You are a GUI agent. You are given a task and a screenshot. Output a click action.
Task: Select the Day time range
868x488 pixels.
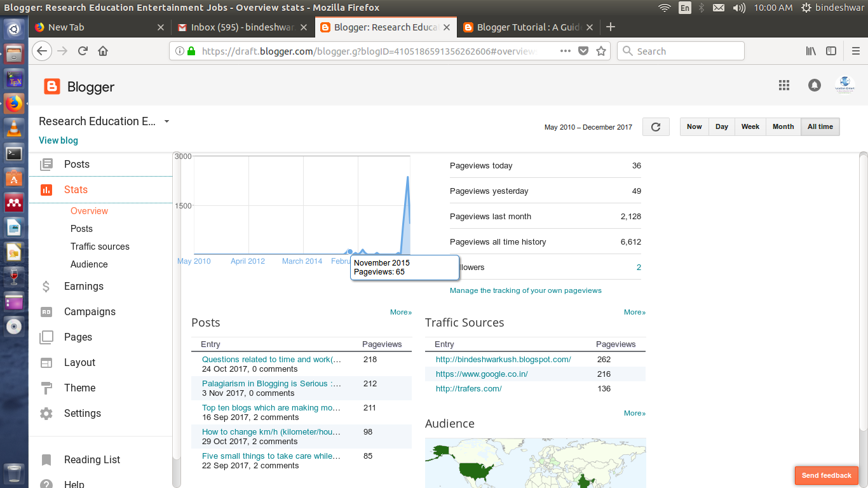(722, 127)
